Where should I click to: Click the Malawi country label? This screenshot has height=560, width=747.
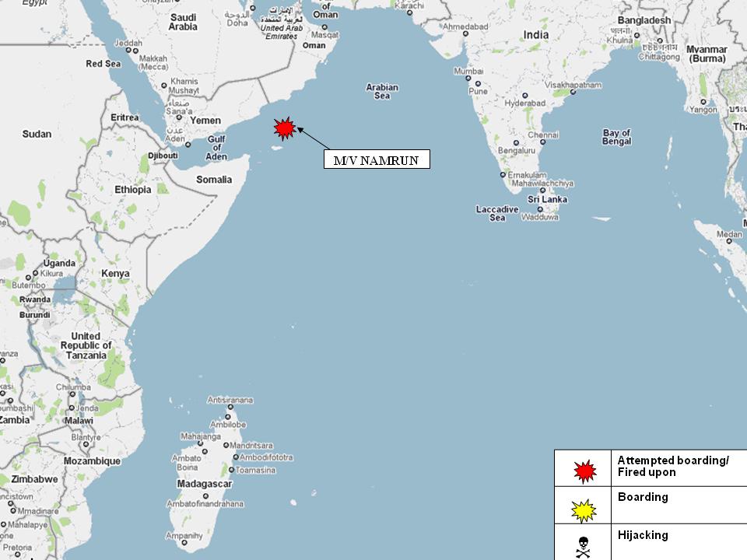click(x=79, y=421)
